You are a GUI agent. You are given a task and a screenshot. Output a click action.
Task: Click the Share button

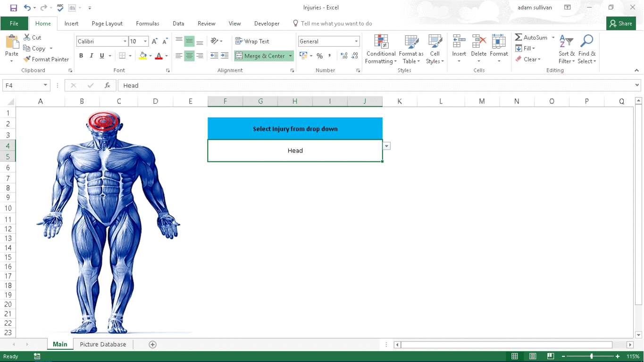(620, 24)
